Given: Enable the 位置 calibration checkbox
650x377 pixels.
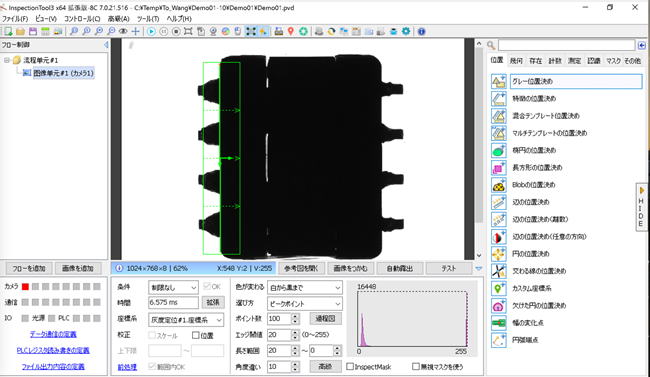Looking at the screenshot, I should (x=196, y=336).
